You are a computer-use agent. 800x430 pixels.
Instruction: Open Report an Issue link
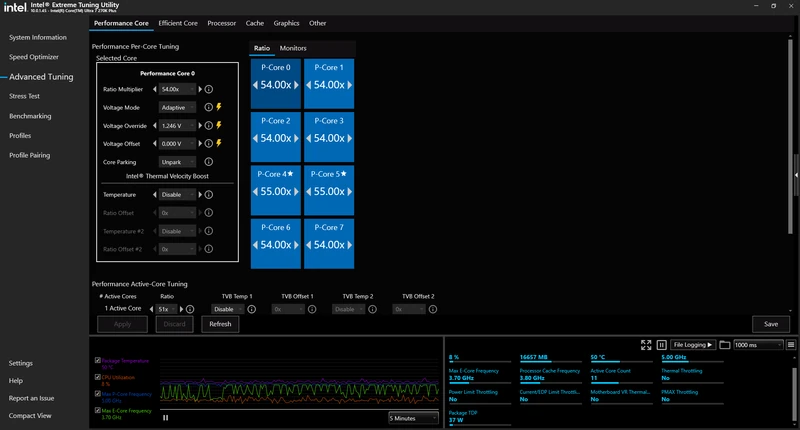[31, 398]
